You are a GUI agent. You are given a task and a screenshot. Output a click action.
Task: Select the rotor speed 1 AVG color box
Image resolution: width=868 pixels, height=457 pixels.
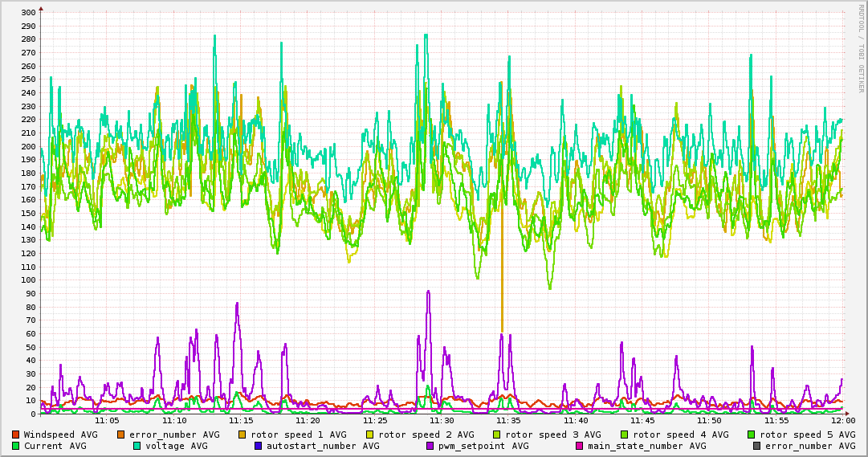[x=242, y=435]
